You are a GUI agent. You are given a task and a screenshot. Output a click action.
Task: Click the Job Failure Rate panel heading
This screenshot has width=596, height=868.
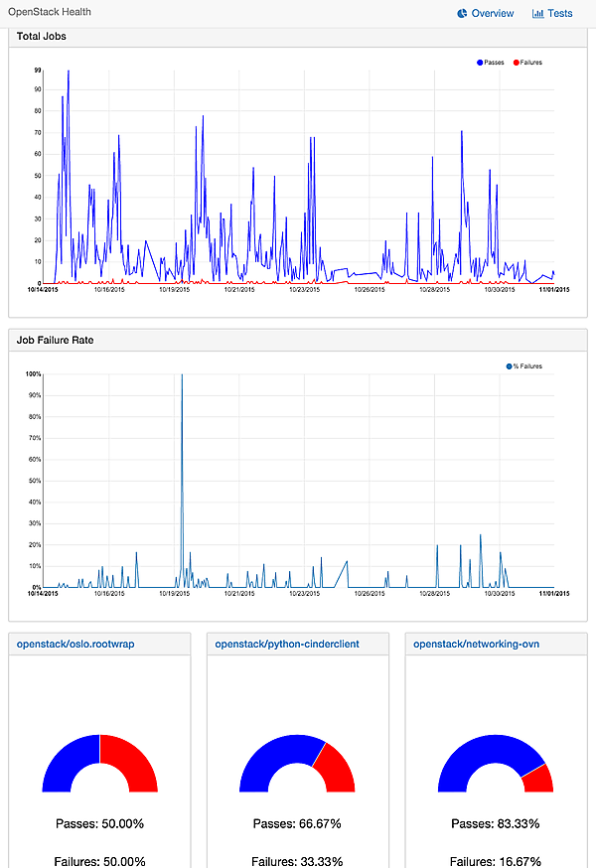tap(55, 340)
